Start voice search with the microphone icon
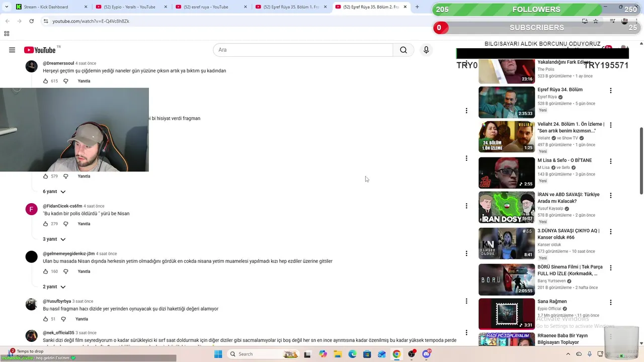The height and width of the screenshot is (362, 644). tap(426, 50)
